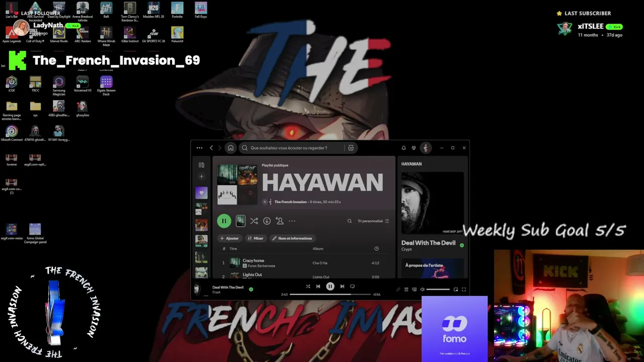This screenshot has width=644, height=362.
Task: Sort tracks by duration clock icon
Action: tap(376, 249)
